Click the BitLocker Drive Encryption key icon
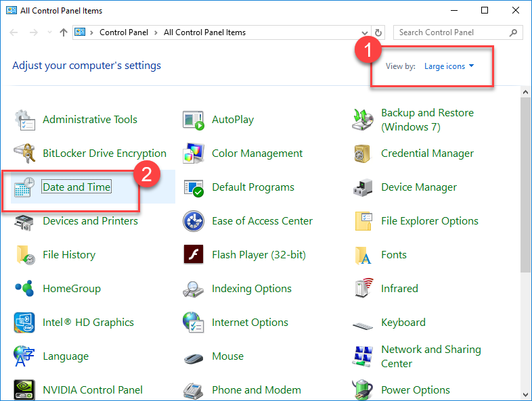The height and width of the screenshot is (401, 532). click(x=24, y=154)
